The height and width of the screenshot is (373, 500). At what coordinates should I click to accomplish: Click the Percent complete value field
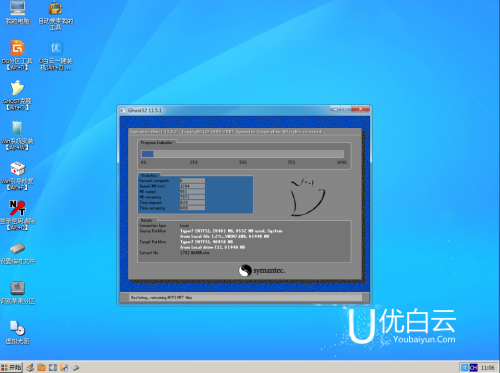192,180
